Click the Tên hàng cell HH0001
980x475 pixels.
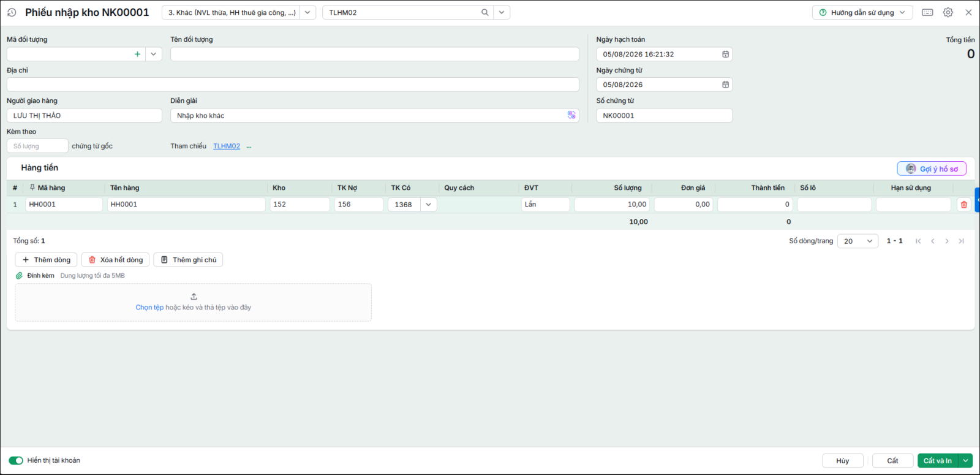click(186, 205)
